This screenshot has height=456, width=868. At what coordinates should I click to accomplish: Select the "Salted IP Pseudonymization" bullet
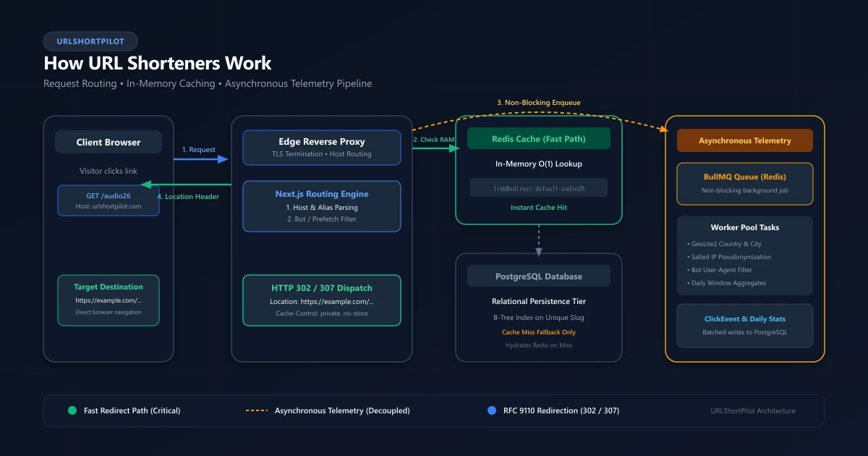point(728,257)
